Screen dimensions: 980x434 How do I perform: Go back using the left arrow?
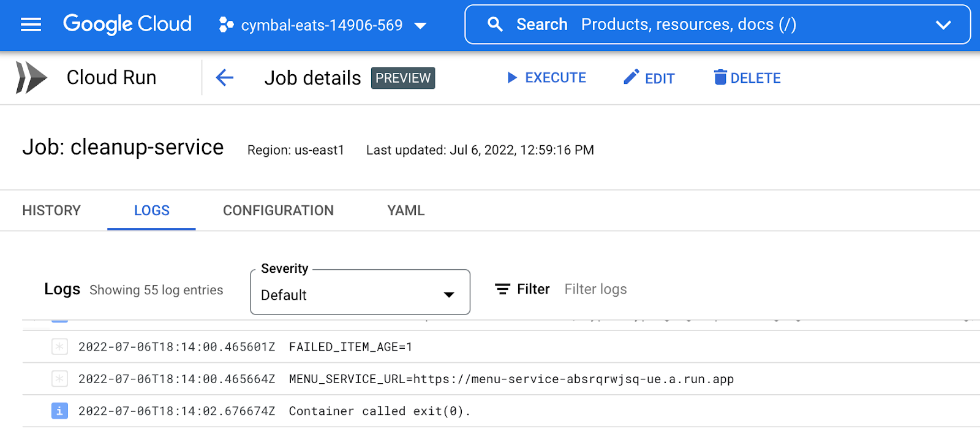[225, 78]
